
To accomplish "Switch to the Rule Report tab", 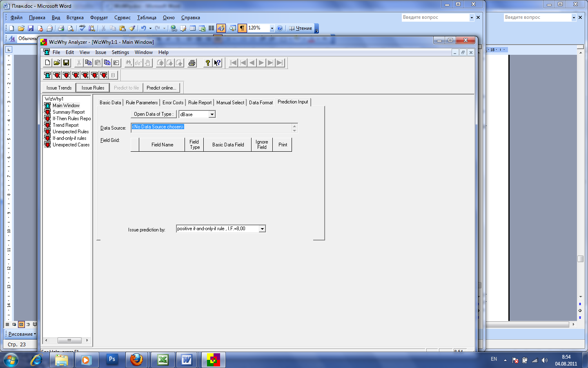I will pos(200,103).
